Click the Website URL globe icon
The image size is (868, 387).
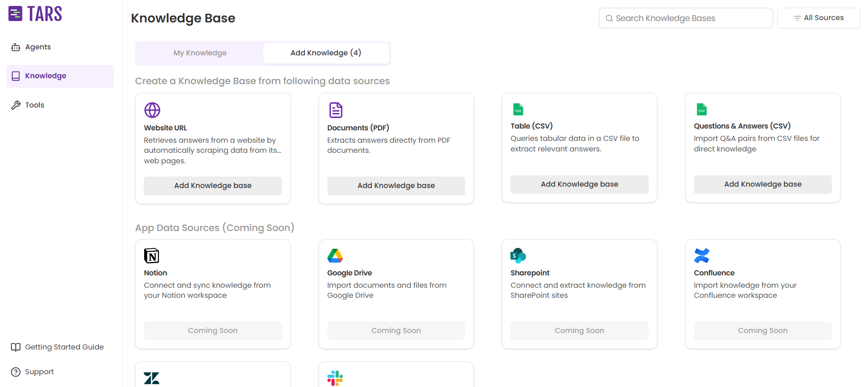pyautogui.click(x=152, y=110)
